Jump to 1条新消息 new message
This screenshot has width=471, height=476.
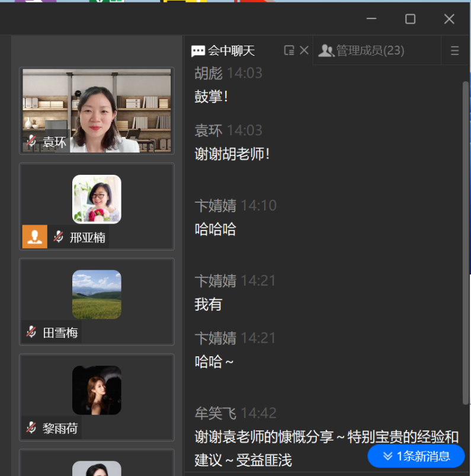(x=416, y=456)
